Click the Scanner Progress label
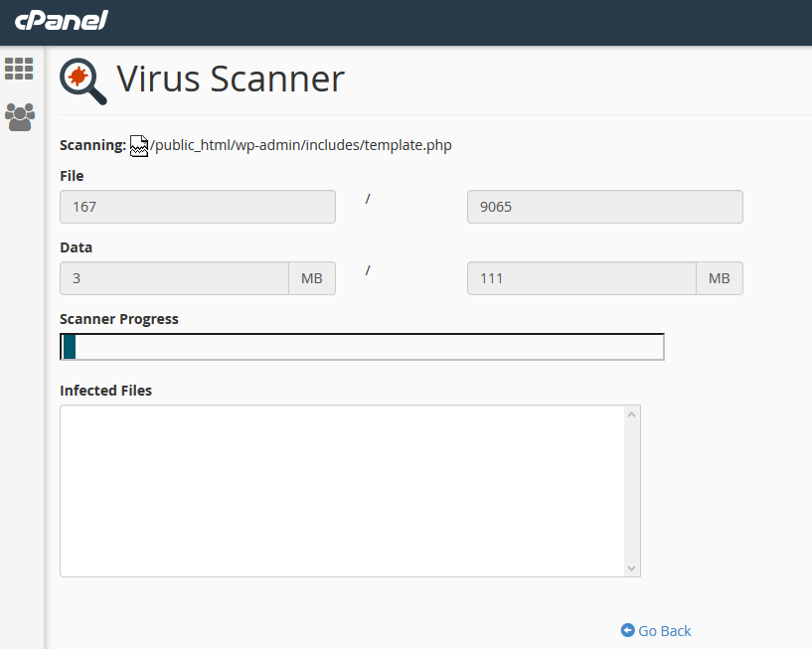The image size is (812, 649). 119,319
